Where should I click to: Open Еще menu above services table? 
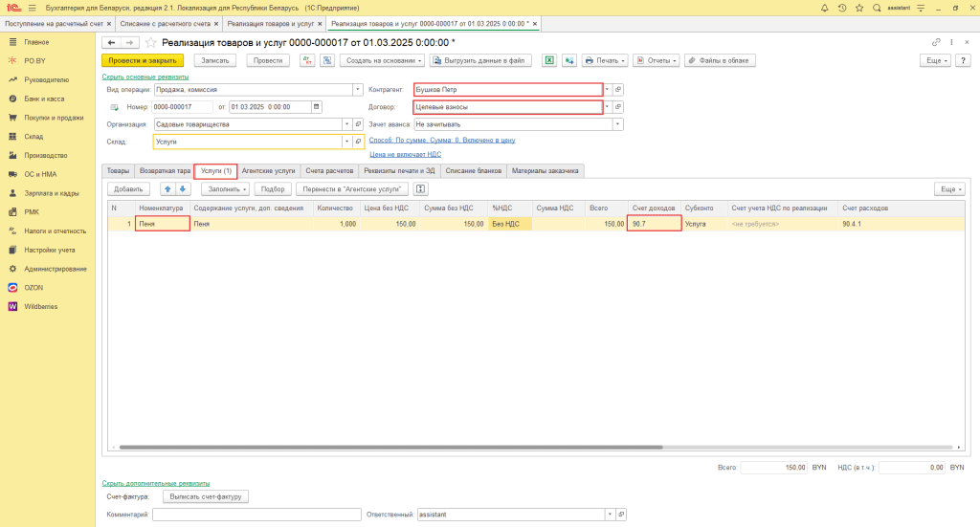[949, 189]
